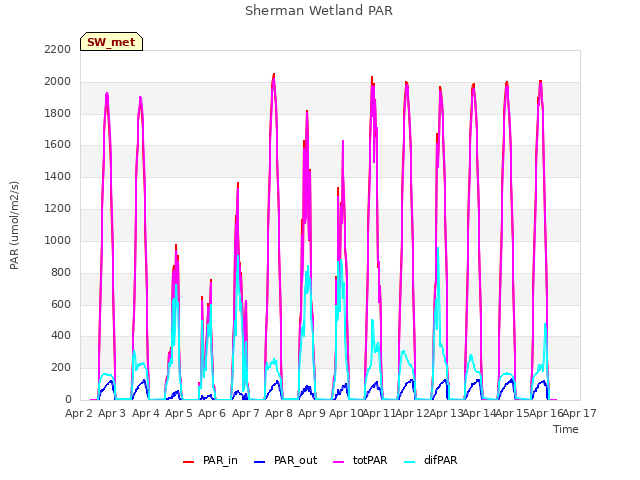Click the chart title Sherman Wetland PAR
The width and height of the screenshot is (640, 480).
[319, 11]
